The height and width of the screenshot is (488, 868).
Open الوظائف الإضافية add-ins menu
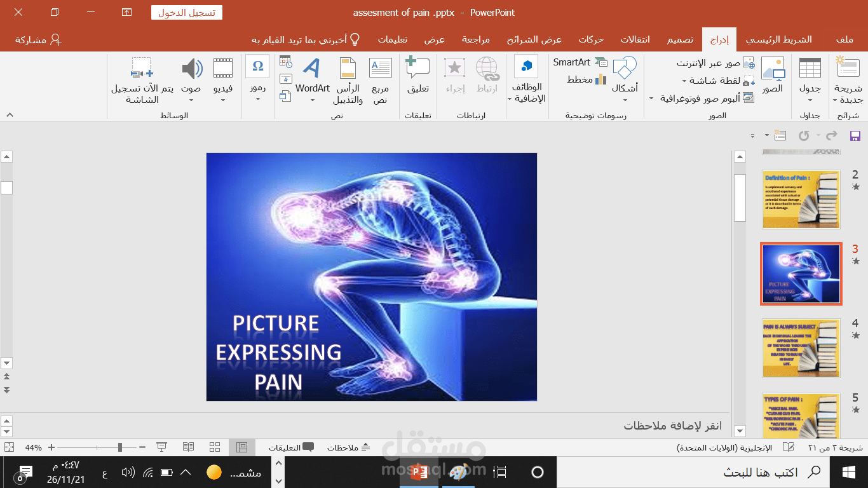tap(527, 79)
